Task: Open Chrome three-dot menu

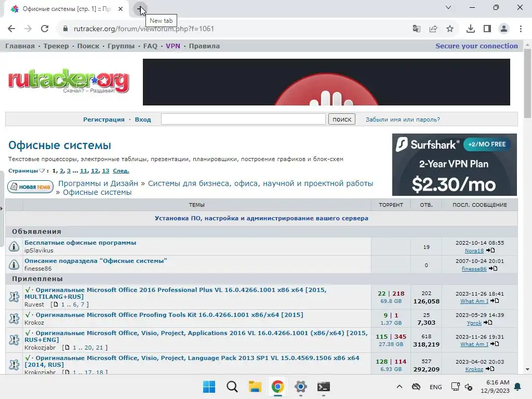Action: pyautogui.click(x=521, y=29)
